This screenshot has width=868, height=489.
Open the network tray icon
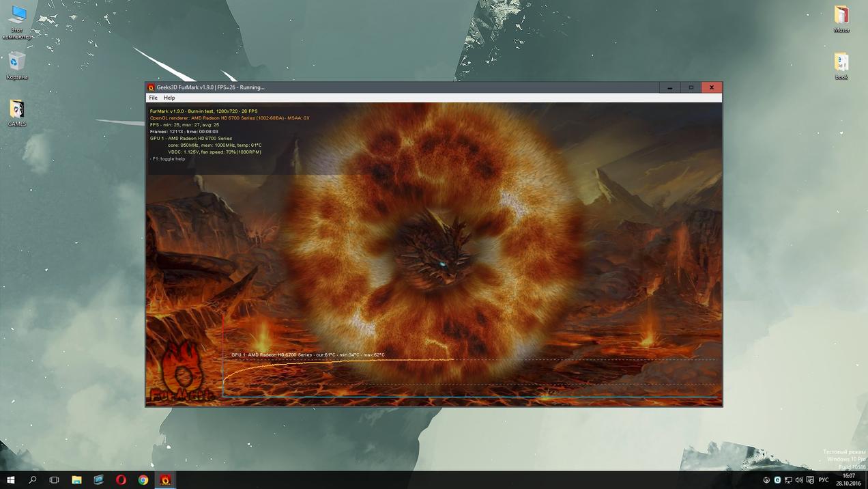pos(788,480)
